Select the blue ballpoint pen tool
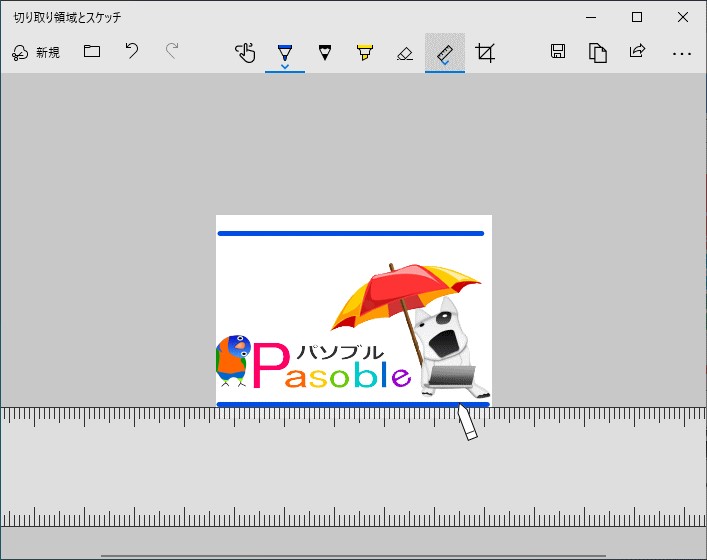The height and width of the screenshot is (560, 707). 285,53
